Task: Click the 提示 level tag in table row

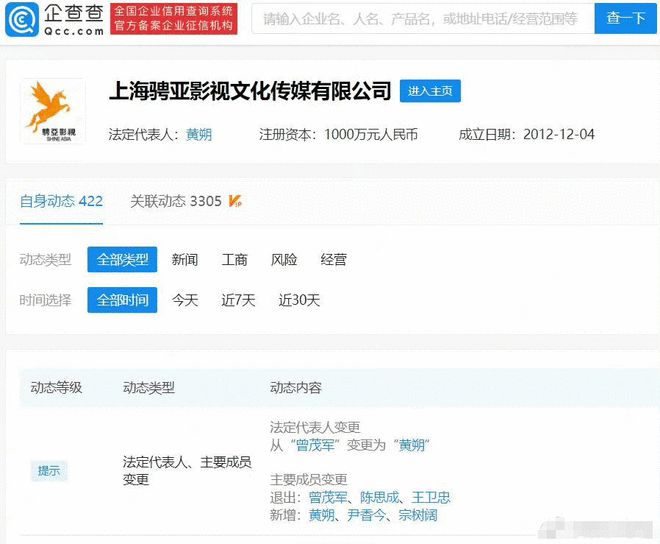Action: coord(49,471)
